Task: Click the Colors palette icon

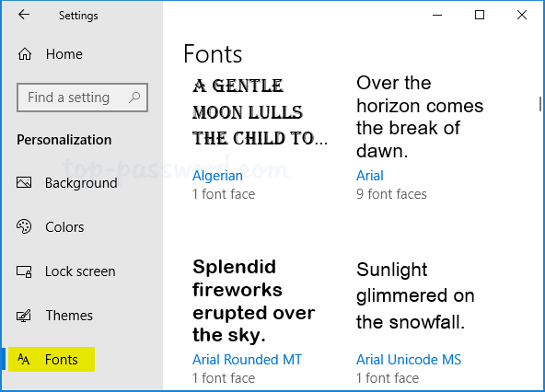Action: 24,226
